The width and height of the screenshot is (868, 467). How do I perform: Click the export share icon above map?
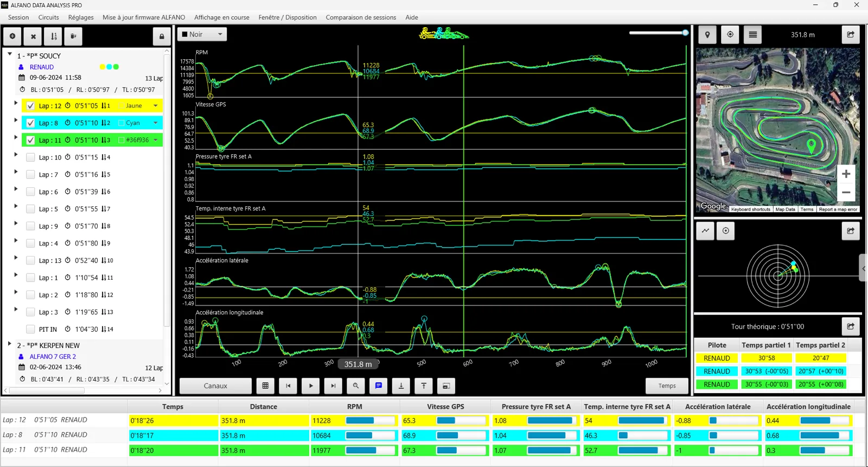851,35
